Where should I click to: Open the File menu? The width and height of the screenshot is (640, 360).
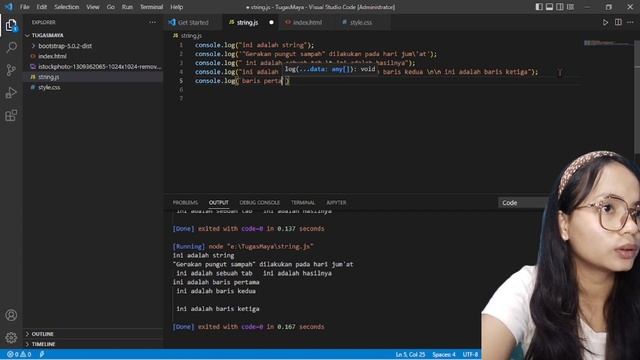(x=24, y=7)
